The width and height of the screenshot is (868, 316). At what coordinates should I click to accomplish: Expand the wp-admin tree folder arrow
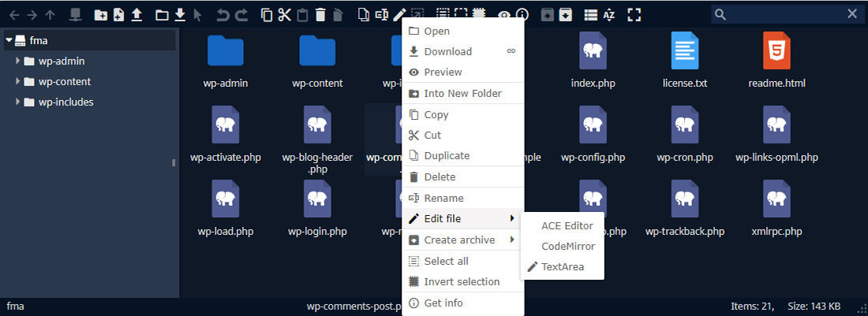[x=18, y=61]
